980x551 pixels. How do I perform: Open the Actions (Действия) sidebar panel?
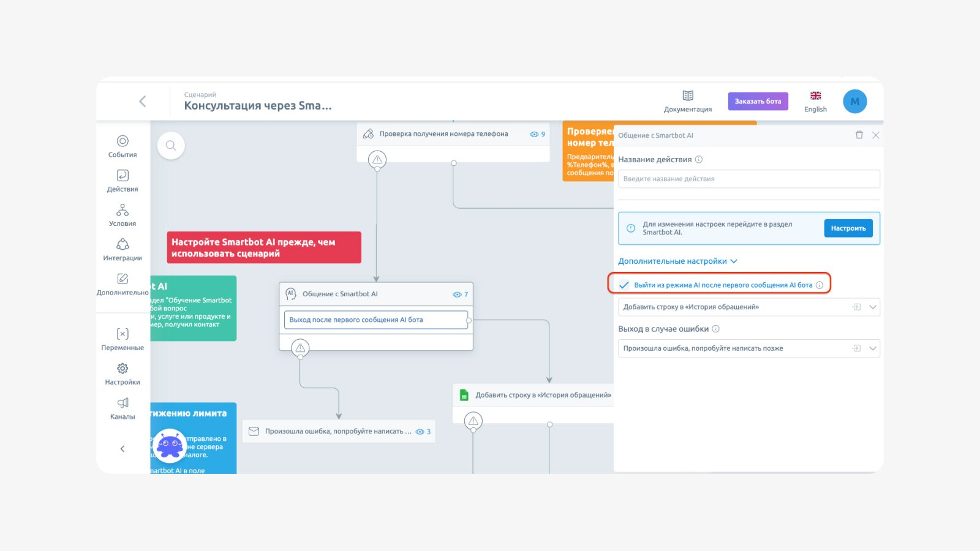[x=123, y=181]
